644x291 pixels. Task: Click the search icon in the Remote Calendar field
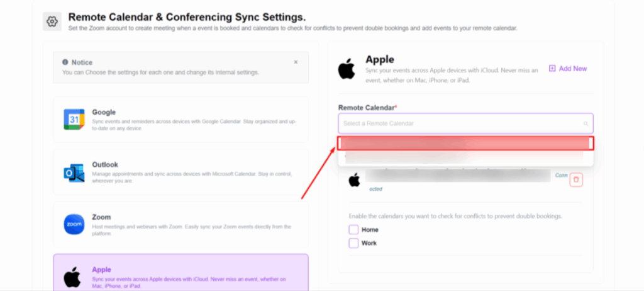pyautogui.click(x=586, y=123)
